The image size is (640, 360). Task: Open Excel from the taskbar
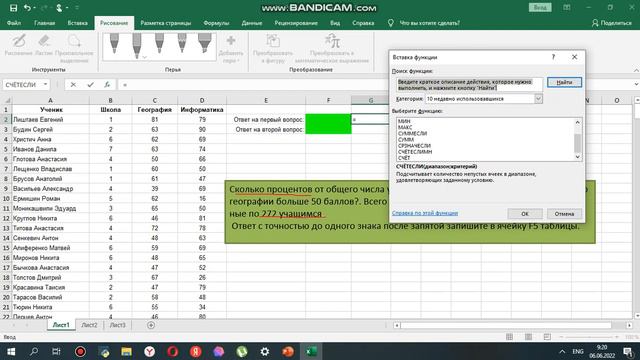(x=311, y=351)
